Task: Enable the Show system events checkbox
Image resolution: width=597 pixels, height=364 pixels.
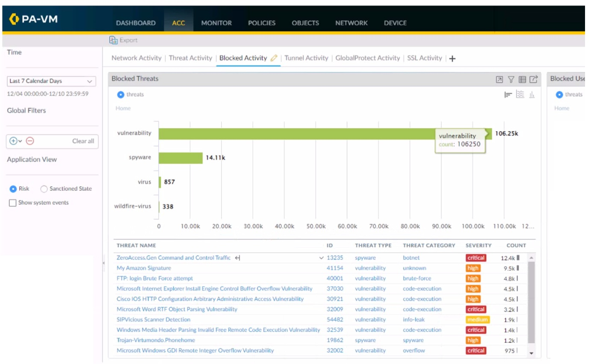Action: click(x=13, y=203)
